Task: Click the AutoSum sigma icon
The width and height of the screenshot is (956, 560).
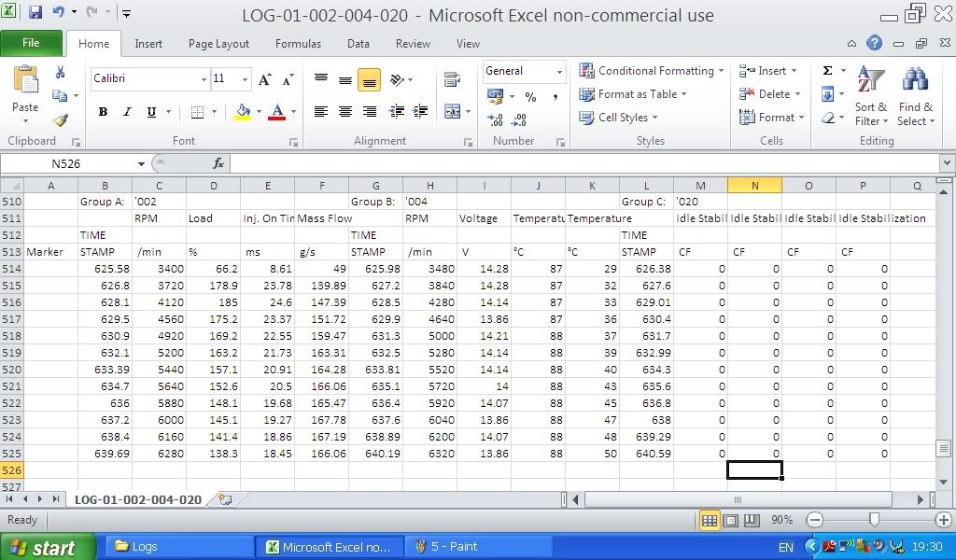Action: click(x=827, y=71)
